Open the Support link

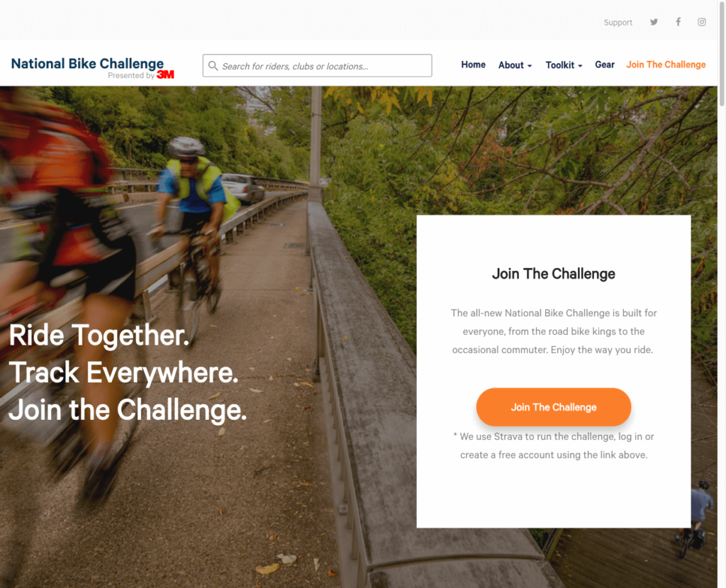[618, 23]
